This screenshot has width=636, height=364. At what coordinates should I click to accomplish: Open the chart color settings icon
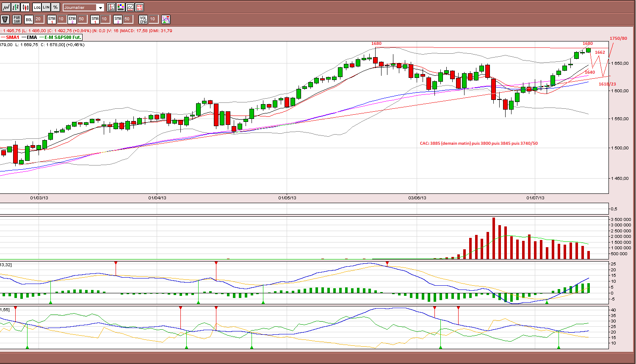(x=121, y=7)
